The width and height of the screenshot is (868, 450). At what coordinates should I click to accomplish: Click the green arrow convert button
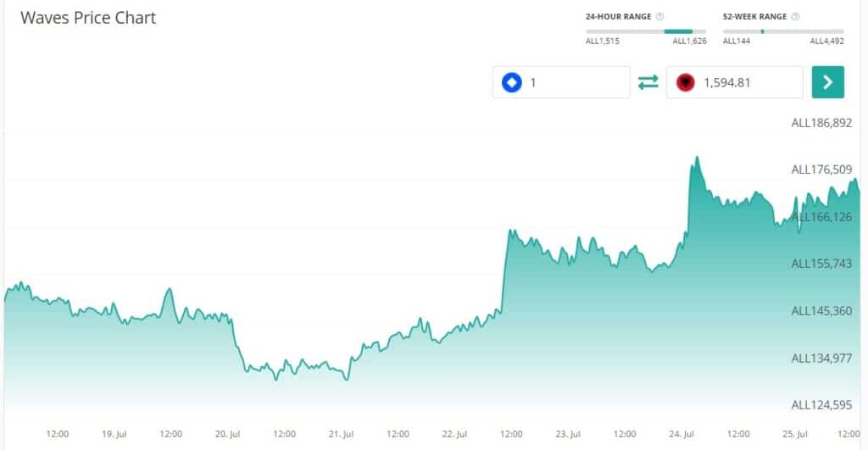point(827,82)
